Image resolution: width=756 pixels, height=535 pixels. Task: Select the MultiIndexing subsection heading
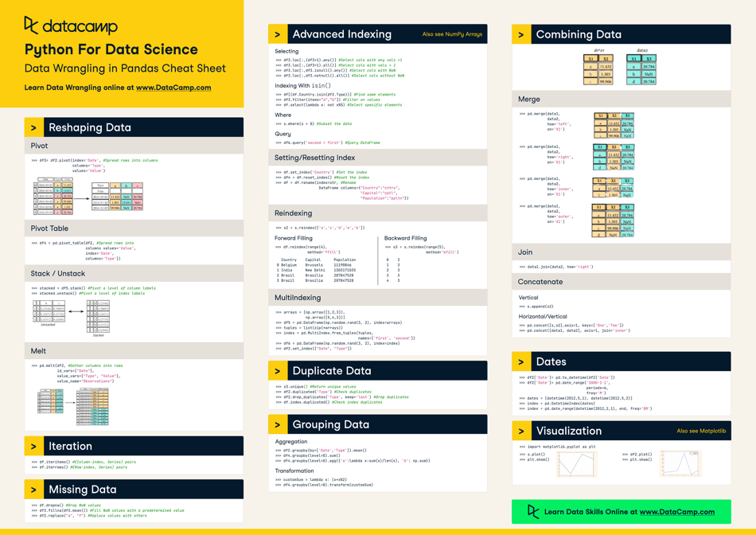[298, 298]
